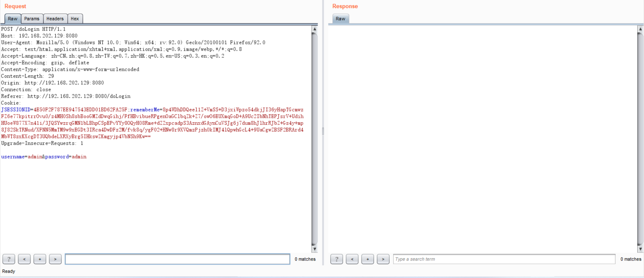Click the Response pane scroll up arrow
Screen dimensions: 644x278
(640, 29)
